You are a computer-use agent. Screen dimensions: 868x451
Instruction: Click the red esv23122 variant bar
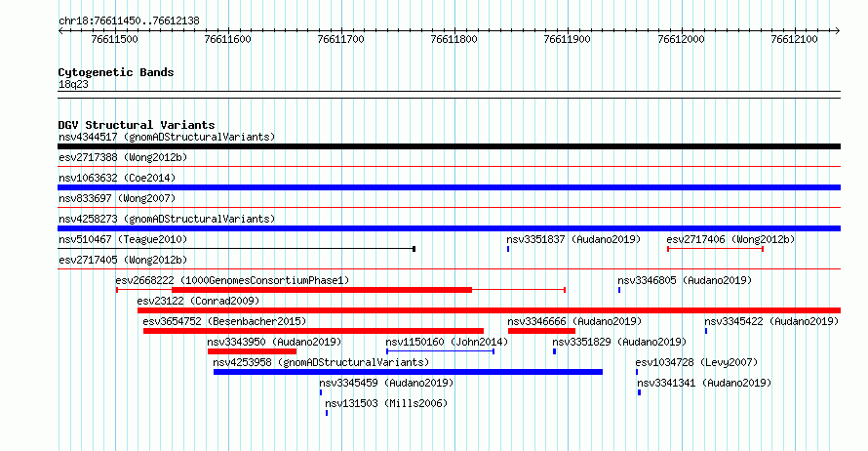[490, 310]
